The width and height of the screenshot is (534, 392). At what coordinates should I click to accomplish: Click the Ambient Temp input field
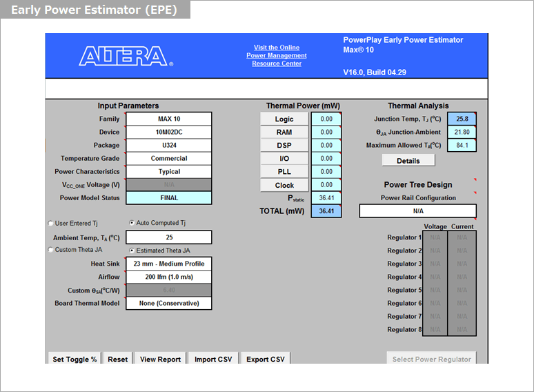[169, 237]
